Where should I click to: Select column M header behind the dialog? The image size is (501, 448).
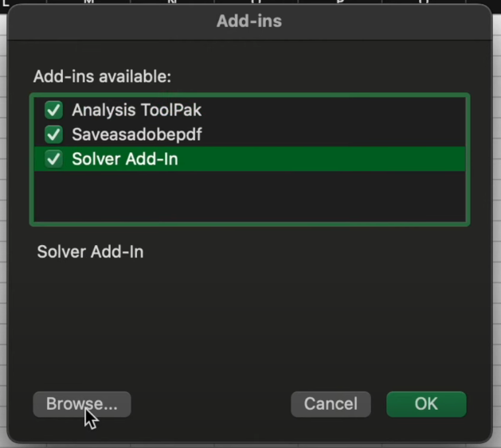click(88, 2)
